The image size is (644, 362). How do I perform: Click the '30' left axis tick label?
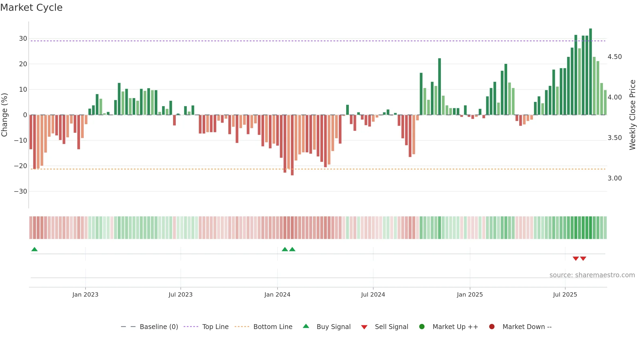23,39
